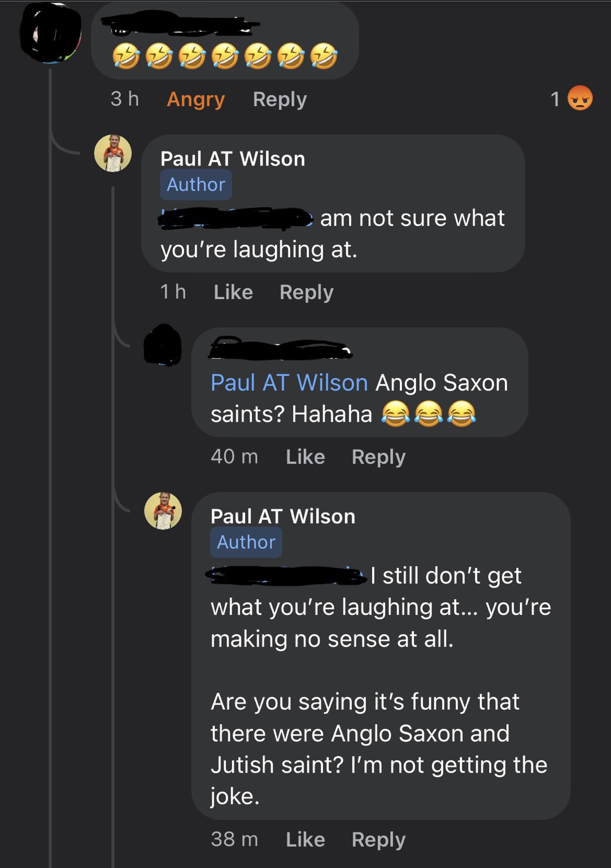Like the 'am not sure what you're laughing at' comment
The image size is (611, 868).
click(x=233, y=292)
